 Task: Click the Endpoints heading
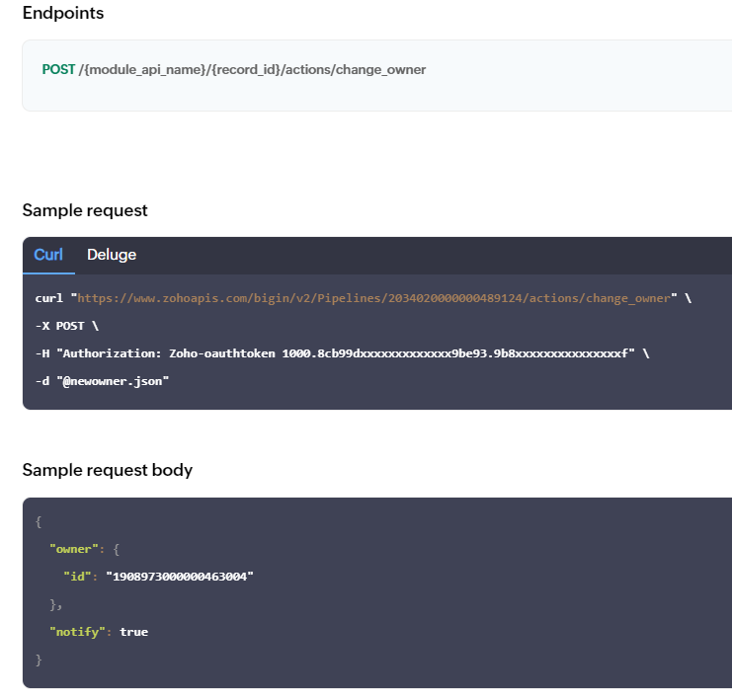63,13
